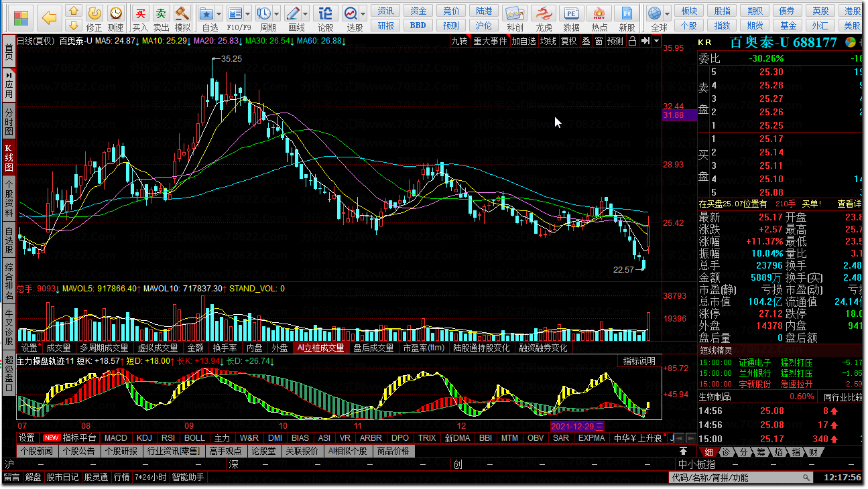Open the 期货 futures button
868x489 pixels.
coord(755,25)
